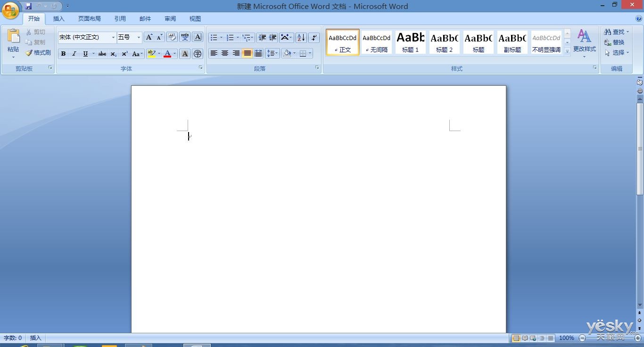
Task: Justify text alignment
Action: (247, 53)
